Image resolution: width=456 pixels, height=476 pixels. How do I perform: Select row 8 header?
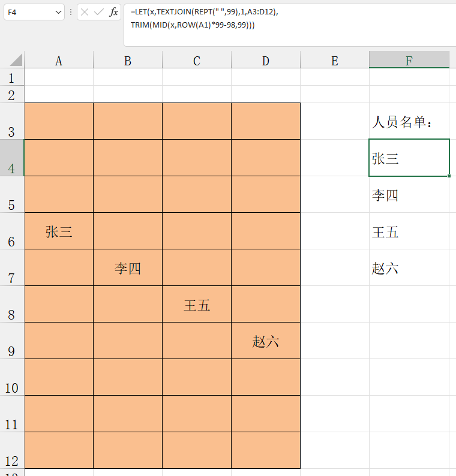(x=12, y=304)
